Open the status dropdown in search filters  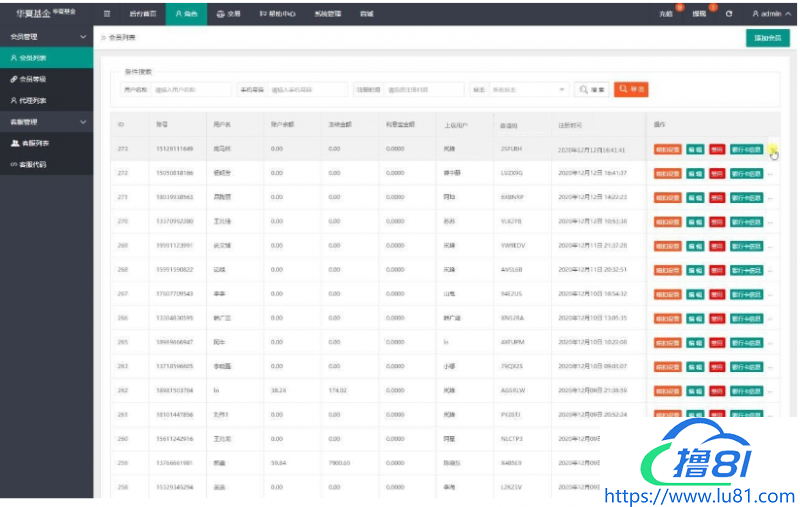528,90
